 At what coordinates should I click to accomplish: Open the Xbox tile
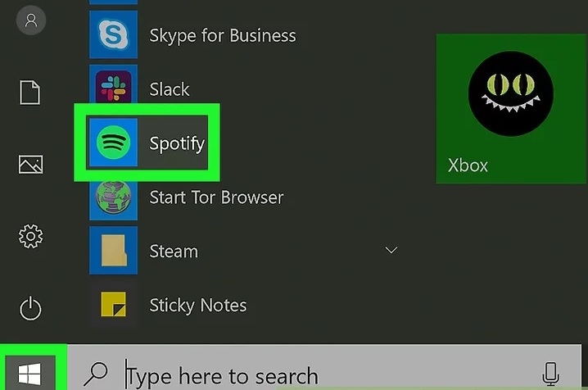pyautogui.click(x=511, y=109)
